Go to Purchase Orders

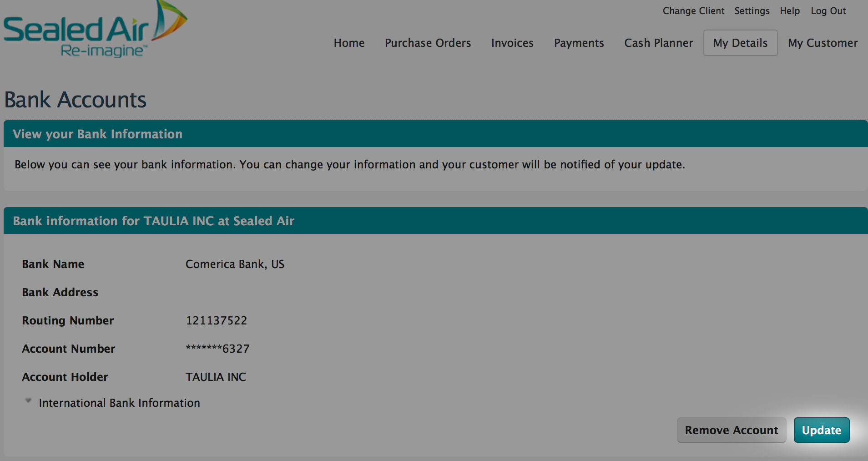tap(428, 43)
